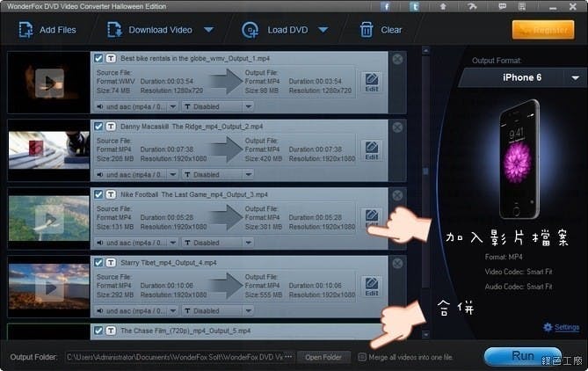Click the T subtitle icon on Danny Macaskill
The width and height of the screenshot is (588, 371).
point(111,127)
